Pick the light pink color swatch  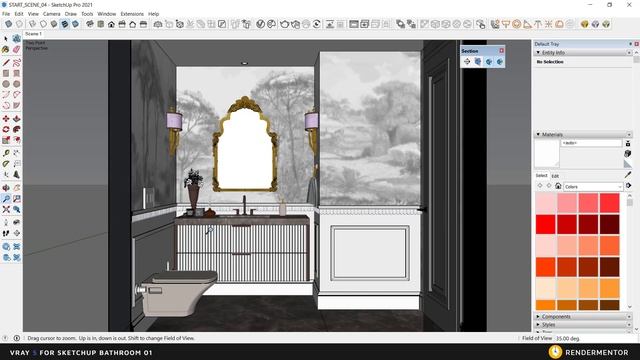point(546,203)
